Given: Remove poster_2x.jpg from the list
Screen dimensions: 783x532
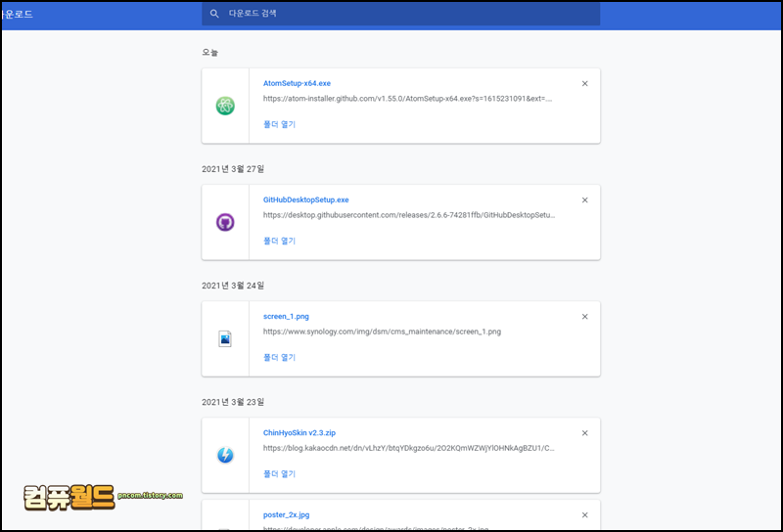Looking at the screenshot, I should click(584, 515).
